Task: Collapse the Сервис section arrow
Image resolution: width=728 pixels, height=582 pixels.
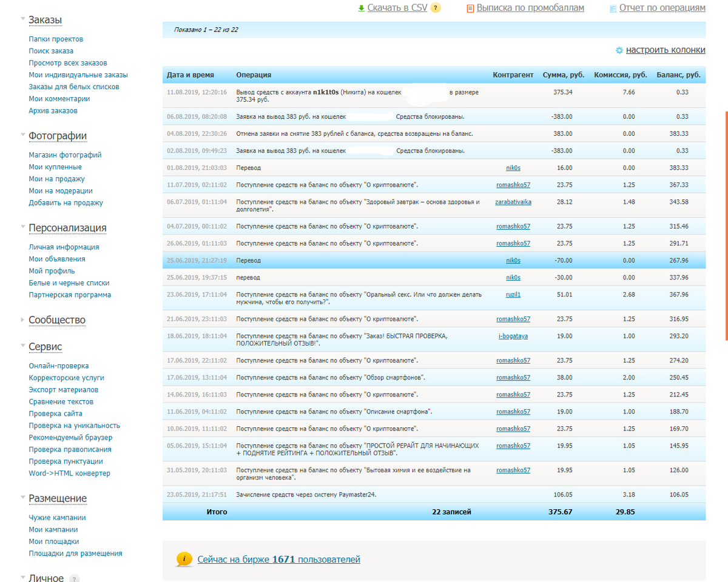Action: 23,346
